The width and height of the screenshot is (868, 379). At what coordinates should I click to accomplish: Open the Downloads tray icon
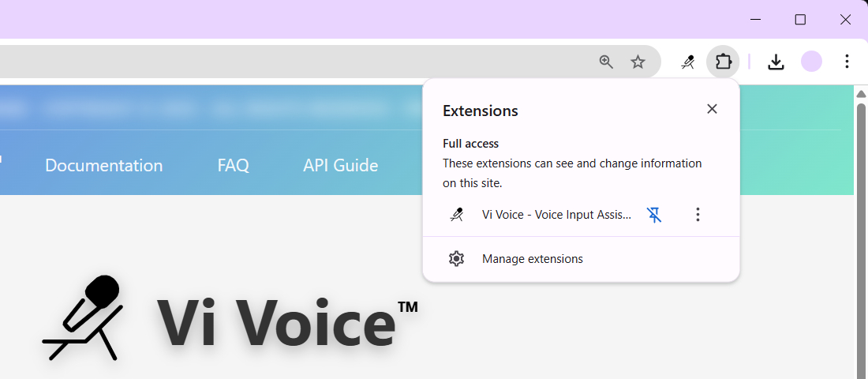(776, 62)
